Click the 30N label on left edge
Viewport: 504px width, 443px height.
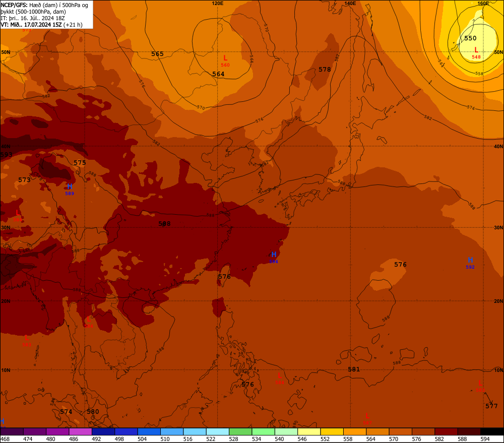pyautogui.click(x=6, y=228)
